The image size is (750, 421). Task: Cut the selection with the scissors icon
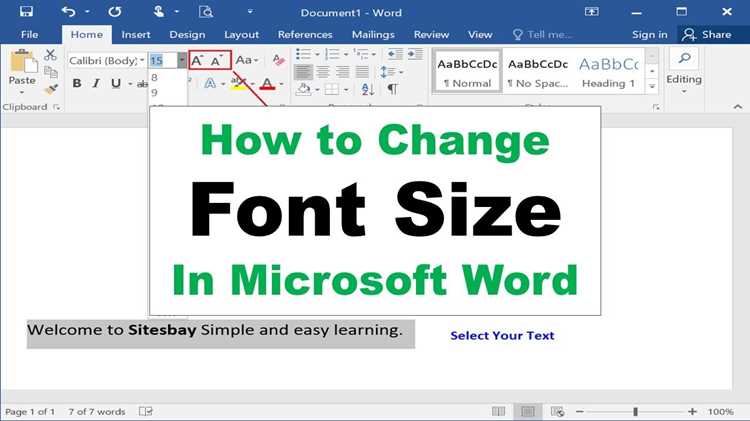tap(50, 55)
